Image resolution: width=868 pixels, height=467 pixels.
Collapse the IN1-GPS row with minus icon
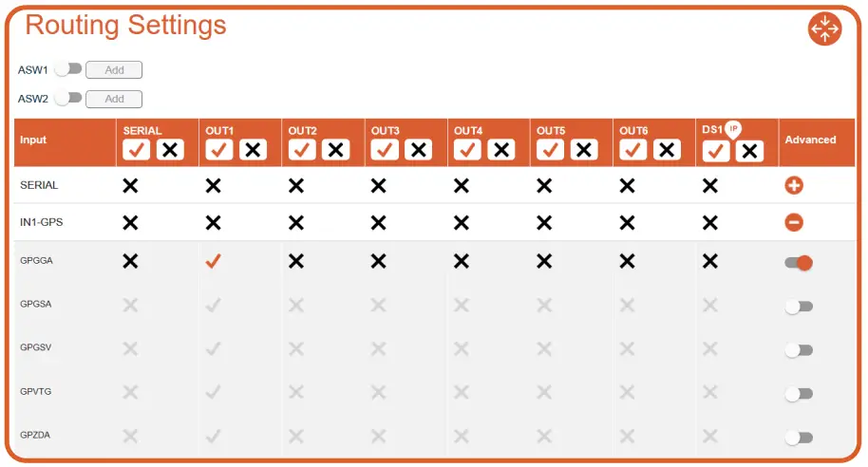click(x=794, y=223)
